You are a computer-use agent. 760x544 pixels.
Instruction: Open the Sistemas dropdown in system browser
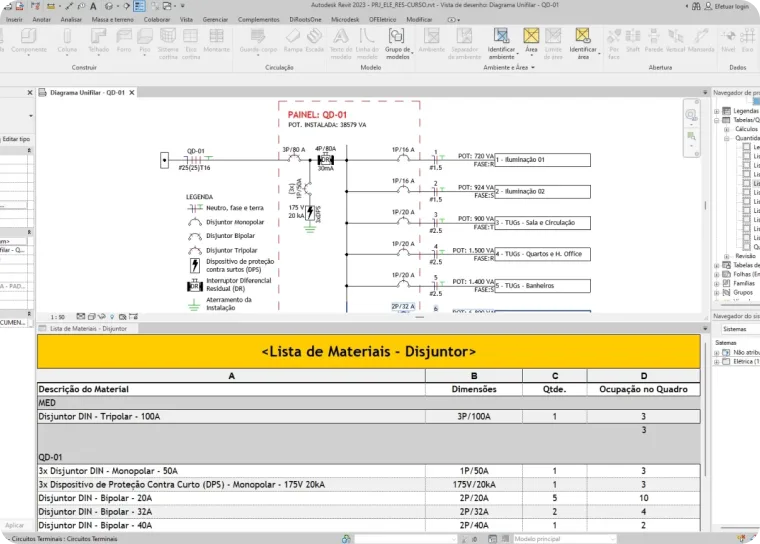click(x=740, y=329)
